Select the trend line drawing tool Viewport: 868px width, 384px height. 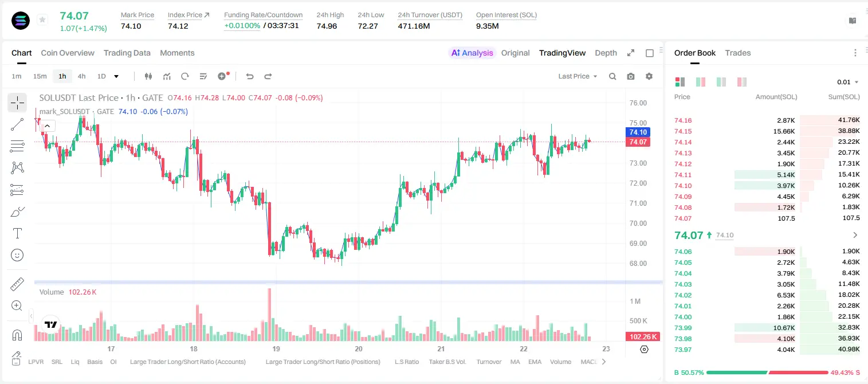17,124
